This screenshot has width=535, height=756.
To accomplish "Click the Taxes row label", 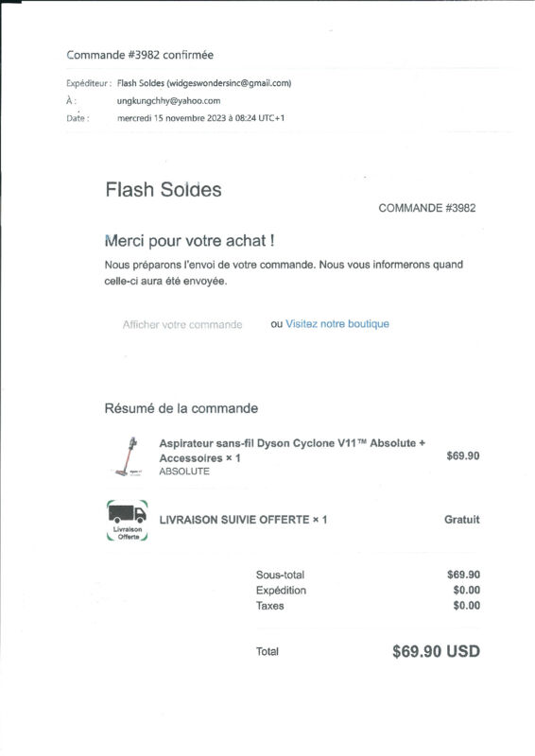I will 269,606.
